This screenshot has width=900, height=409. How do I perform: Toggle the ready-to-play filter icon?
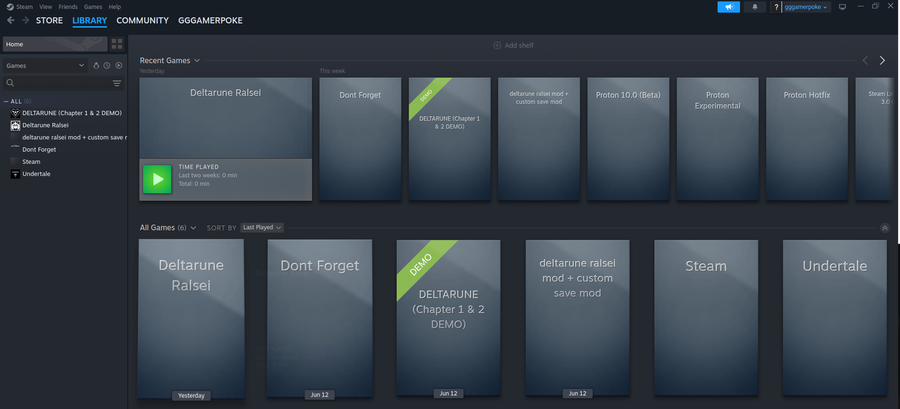click(x=118, y=66)
